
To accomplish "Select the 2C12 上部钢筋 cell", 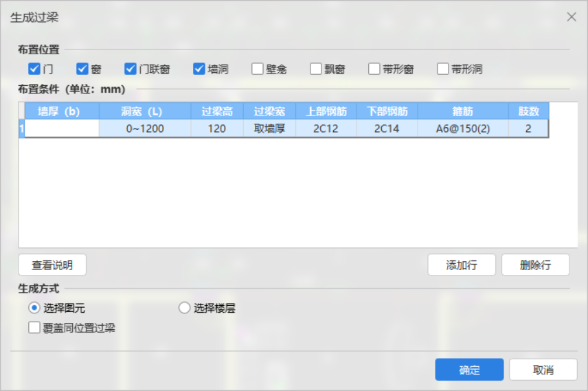I will pyautogui.click(x=326, y=129).
